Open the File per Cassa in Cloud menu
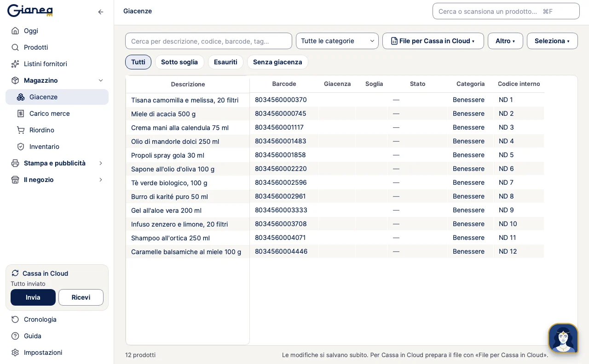The height and width of the screenshot is (364, 589). click(433, 41)
